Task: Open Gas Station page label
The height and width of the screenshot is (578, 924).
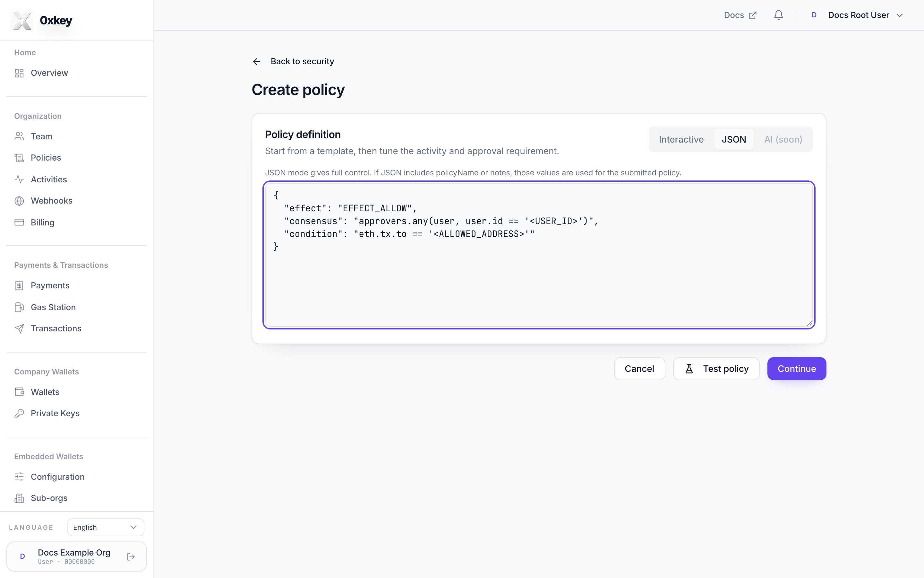Action: tap(53, 307)
